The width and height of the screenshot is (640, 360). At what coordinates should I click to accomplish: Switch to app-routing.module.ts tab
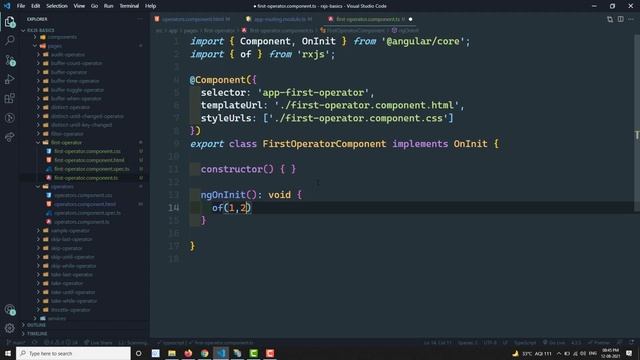pos(280,19)
